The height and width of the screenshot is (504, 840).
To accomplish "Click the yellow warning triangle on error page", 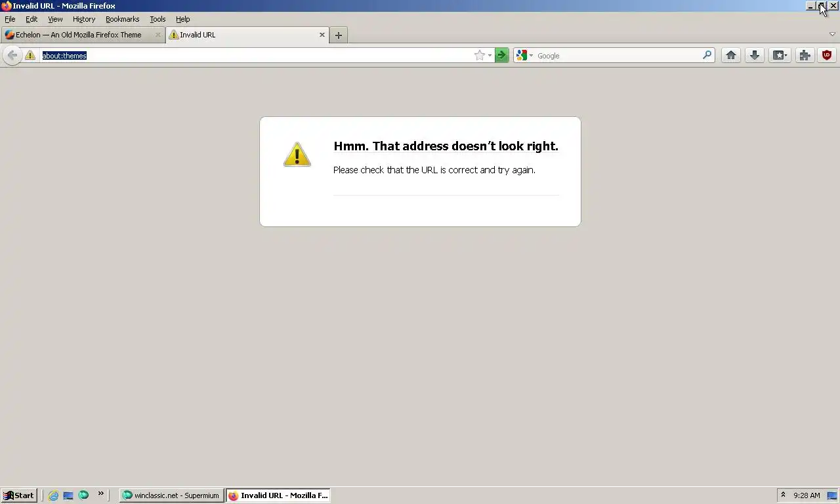I will tap(297, 155).
